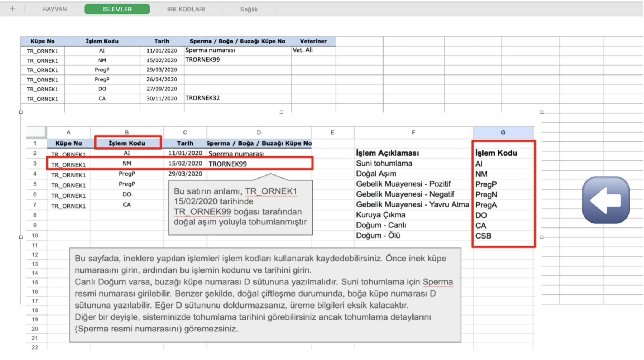Image resolution: width=644 pixels, height=360 pixels.
Task: Click the Vet. Ali cell
Action: pos(313,50)
